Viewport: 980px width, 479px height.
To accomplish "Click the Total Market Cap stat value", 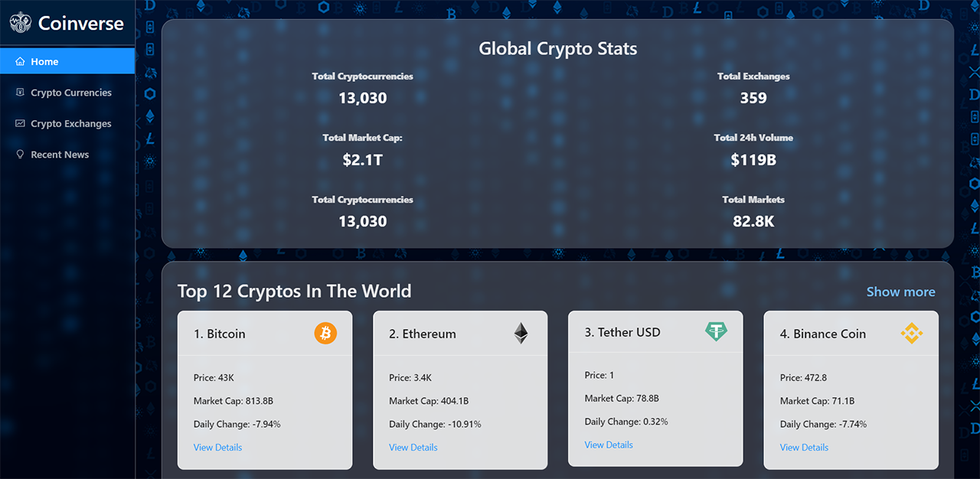I will [362, 159].
